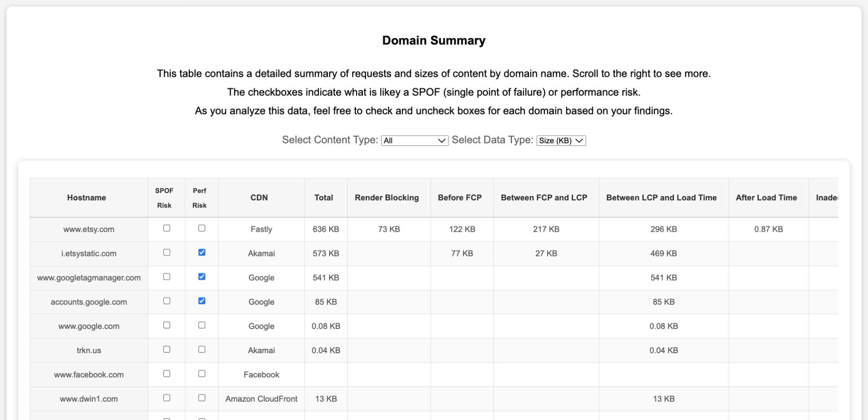This screenshot has width=868, height=420.
Task: Uncheck Perf Risk for accounts.google.com
Action: coord(201,301)
